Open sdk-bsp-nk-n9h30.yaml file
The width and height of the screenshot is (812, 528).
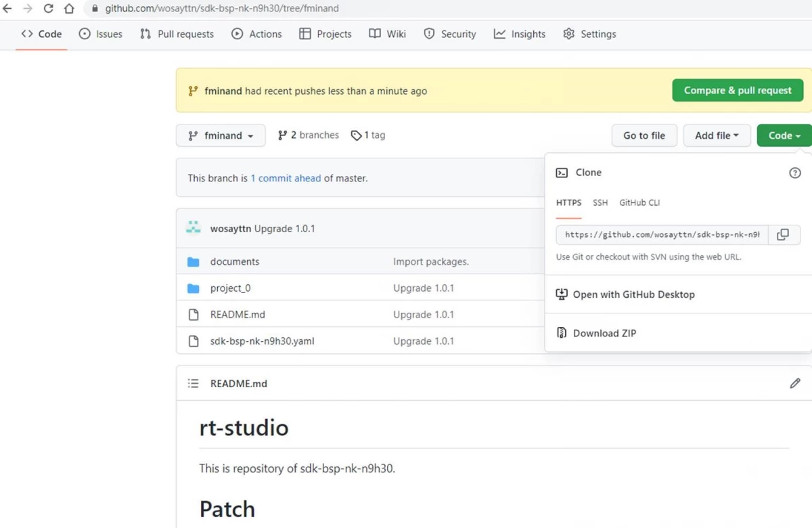263,341
